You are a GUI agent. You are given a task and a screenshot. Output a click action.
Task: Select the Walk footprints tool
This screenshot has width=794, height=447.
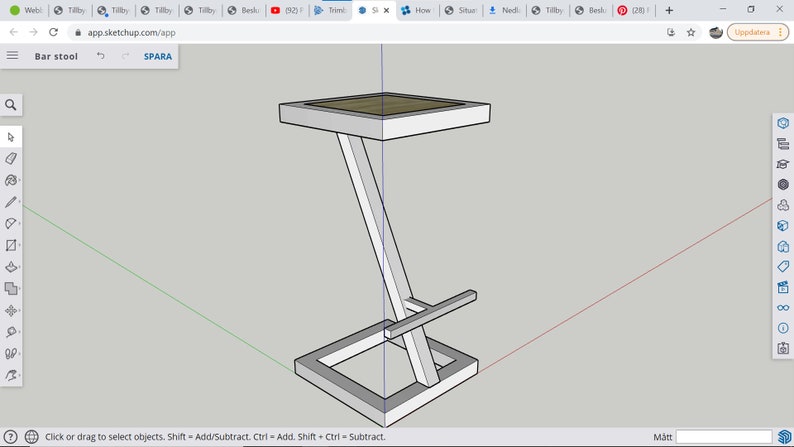tap(11, 353)
